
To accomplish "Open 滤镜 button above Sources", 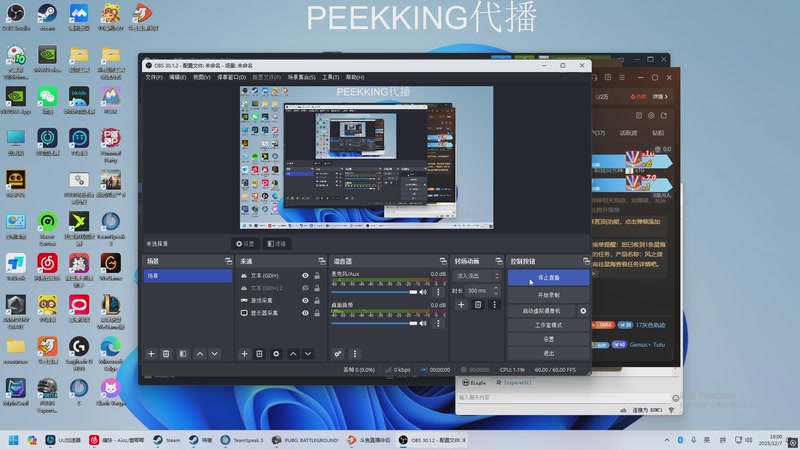I will 277,244.
